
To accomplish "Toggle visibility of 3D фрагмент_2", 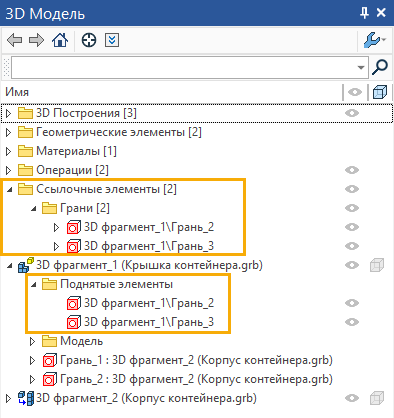I will (x=352, y=398).
